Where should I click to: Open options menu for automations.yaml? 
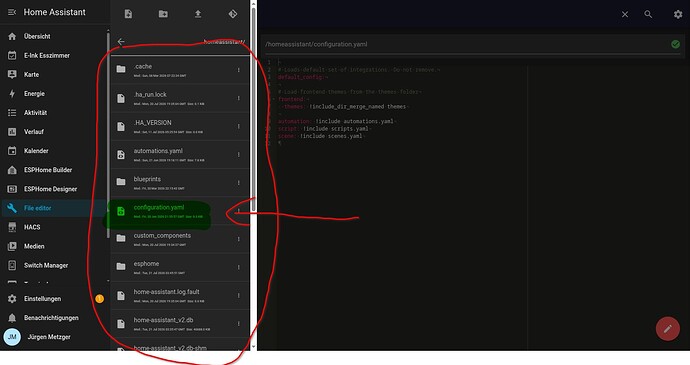[x=239, y=155]
